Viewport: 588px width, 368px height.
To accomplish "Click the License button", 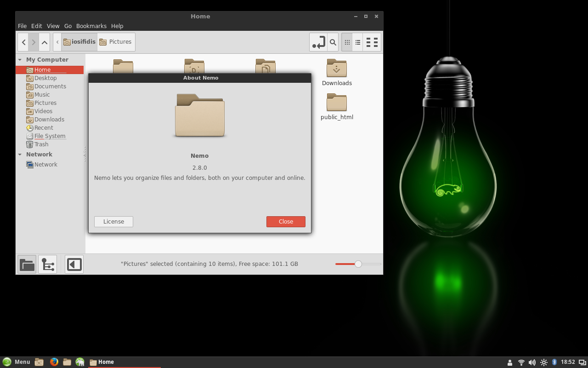I will (x=113, y=222).
